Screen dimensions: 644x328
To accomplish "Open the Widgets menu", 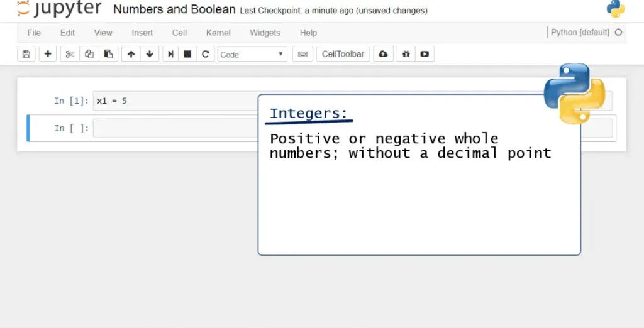I will click(265, 33).
